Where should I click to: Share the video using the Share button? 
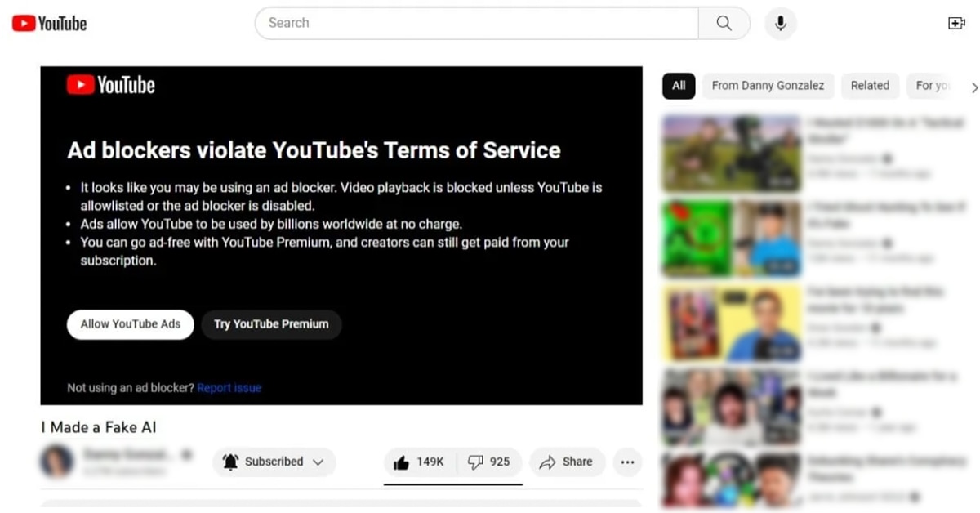pos(568,462)
